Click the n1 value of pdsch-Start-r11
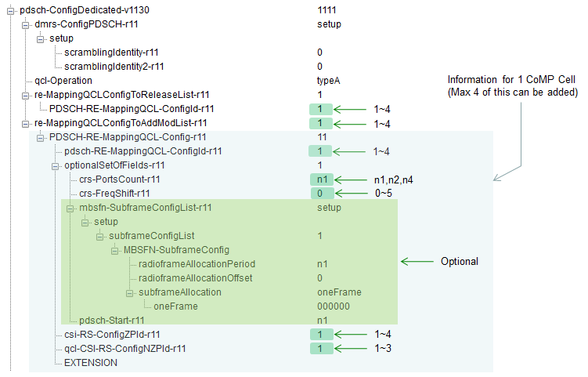 tap(322, 321)
